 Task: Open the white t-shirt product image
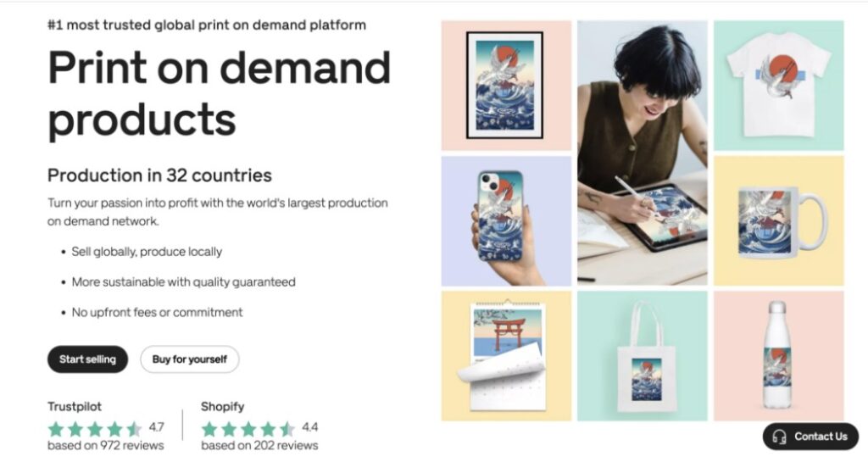778,86
